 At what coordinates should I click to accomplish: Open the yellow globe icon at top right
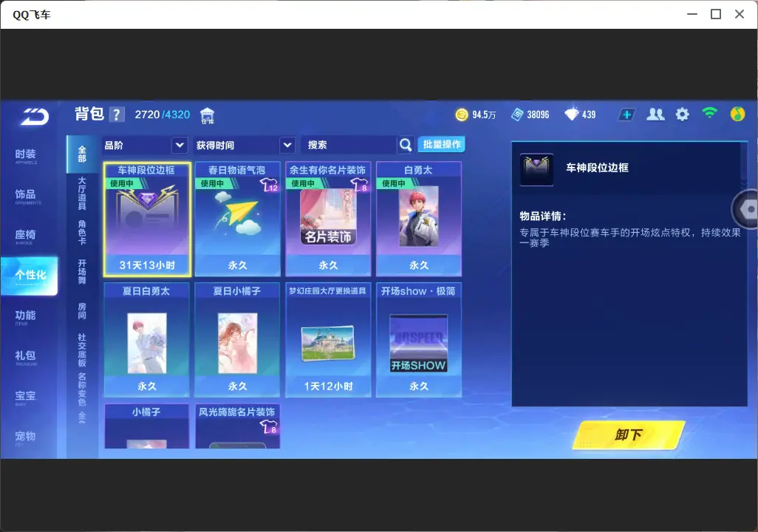tap(737, 114)
